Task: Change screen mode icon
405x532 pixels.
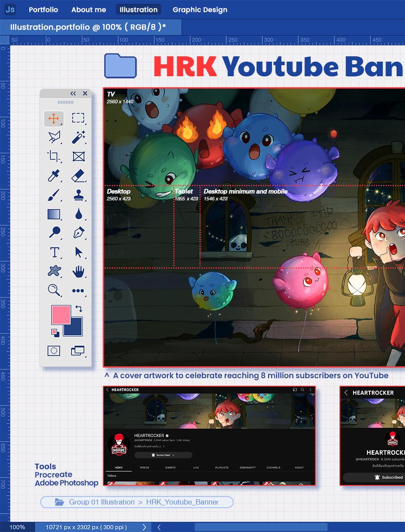Action: tap(78, 351)
